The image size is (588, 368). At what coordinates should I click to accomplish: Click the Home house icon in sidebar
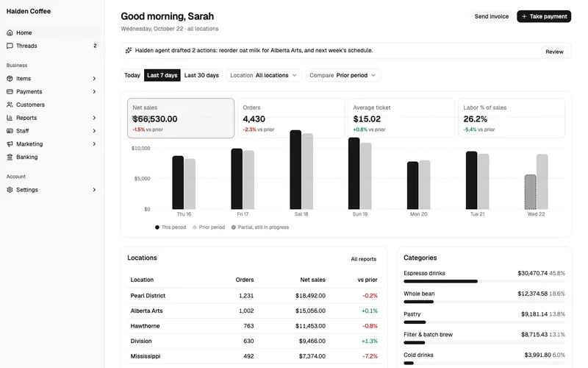coord(10,32)
